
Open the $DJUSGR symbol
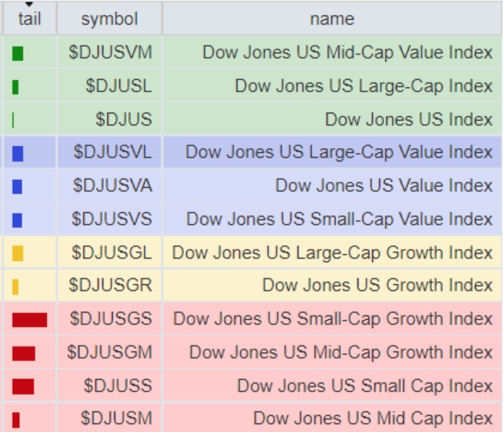point(110,286)
